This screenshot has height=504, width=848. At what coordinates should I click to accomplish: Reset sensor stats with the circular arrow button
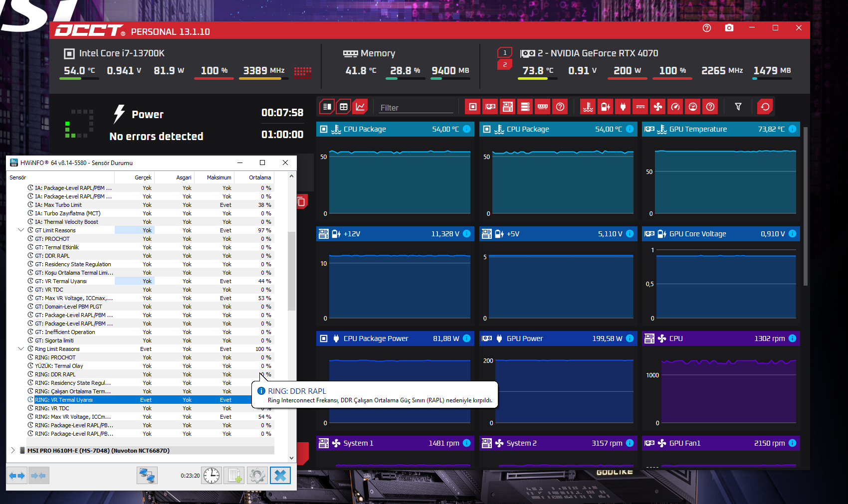tap(765, 107)
